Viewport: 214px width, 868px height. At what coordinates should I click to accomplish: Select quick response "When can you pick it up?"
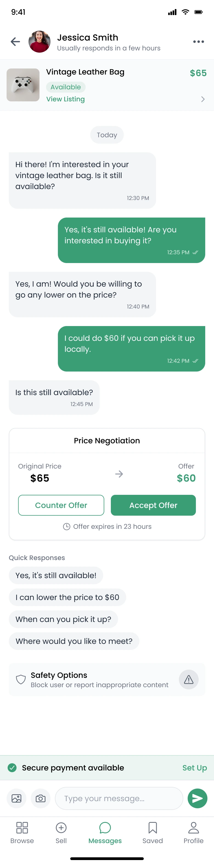[63, 619]
